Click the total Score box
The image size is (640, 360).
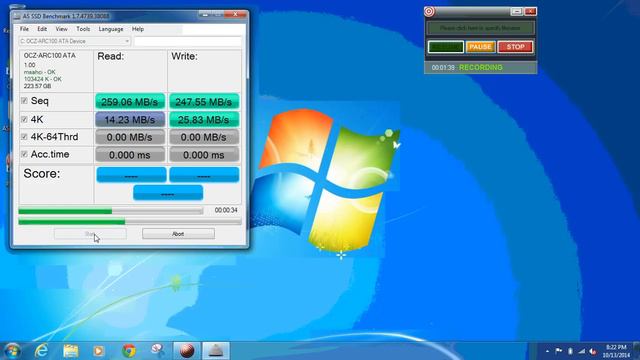pyautogui.click(x=168, y=193)
